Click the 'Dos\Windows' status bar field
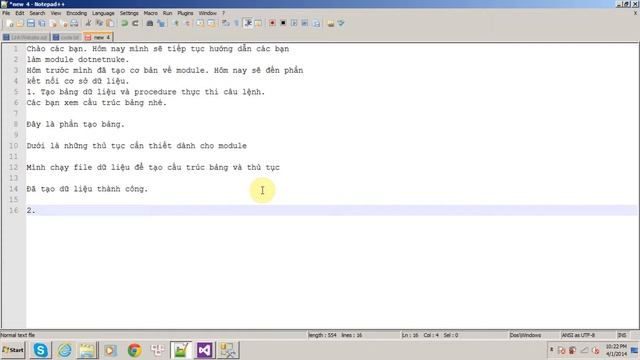 [525, 335]
